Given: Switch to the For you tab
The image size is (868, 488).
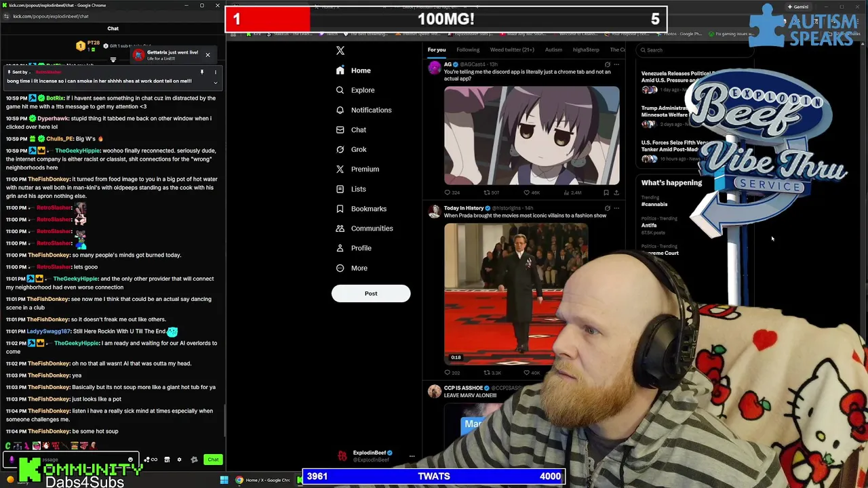Looking at the screenshot, I should tap(437, 49).
